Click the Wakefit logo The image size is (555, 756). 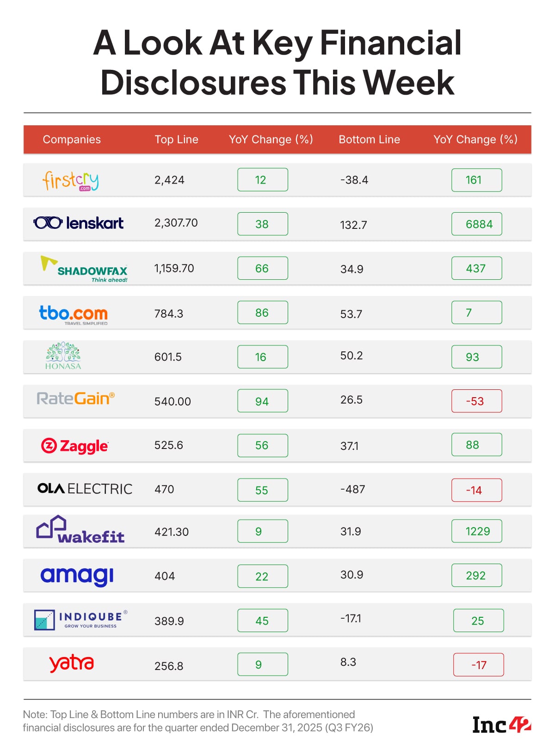pyautogui.click(x=80, y=530)
